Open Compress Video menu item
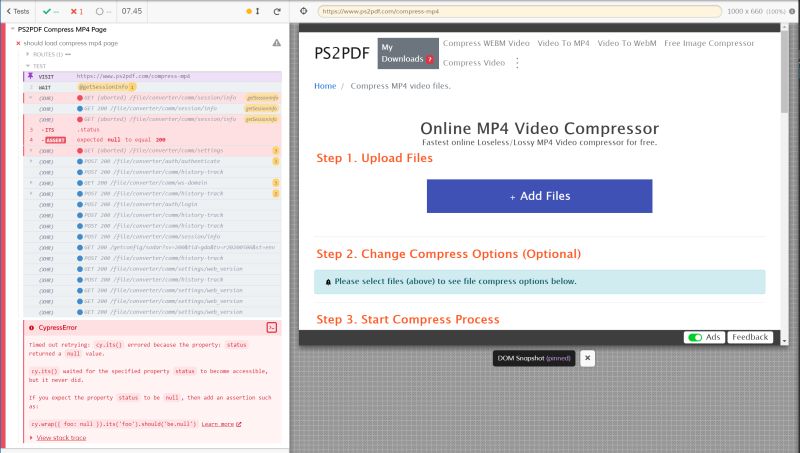 tap(474, 63)
